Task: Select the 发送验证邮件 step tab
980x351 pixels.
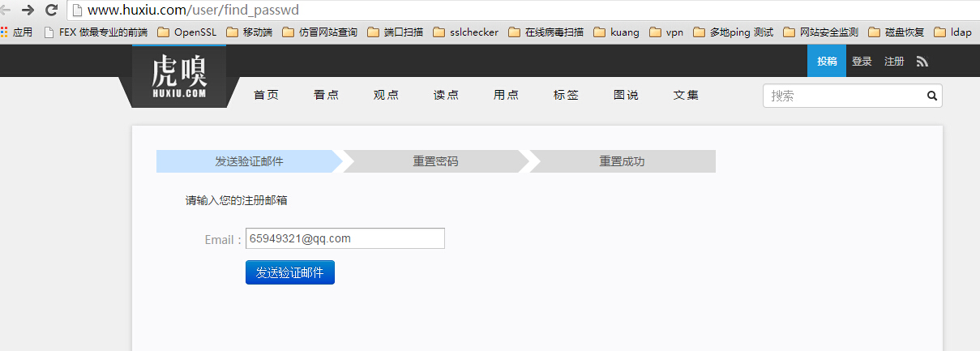Action: (x=249, y=161)
